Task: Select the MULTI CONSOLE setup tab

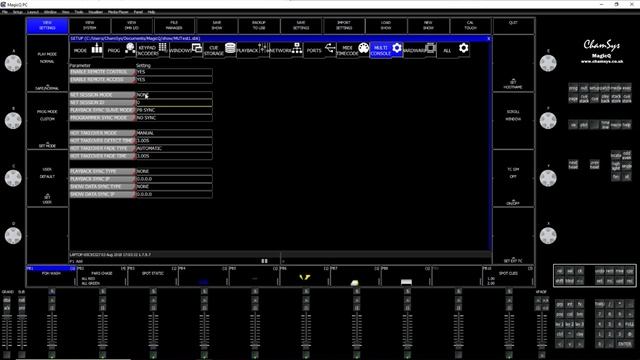Action: (386, 50)
